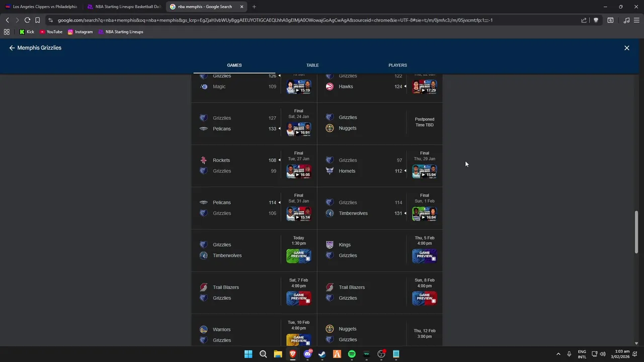Open Windows taskbar search
Image resolution: width=644 pixels, height=362 pixels.
tap(263, 354)
